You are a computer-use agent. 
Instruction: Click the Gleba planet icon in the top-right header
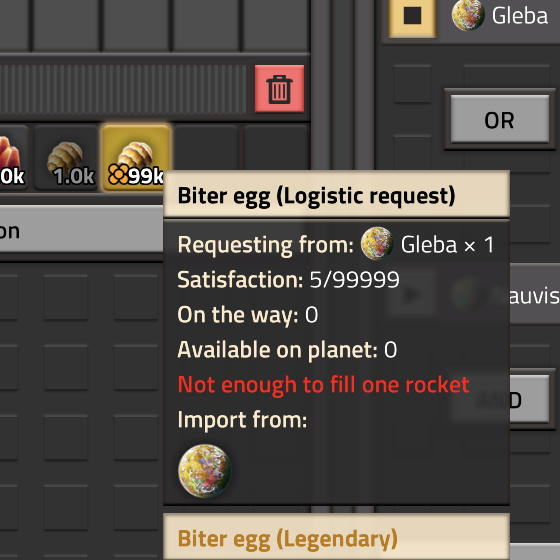(x=468, y=15)
